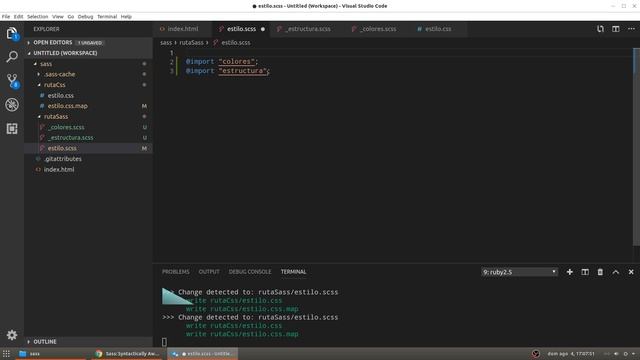
Task: Switch to the _colores.scss editor tab
Action: click(x=378, y=29)
